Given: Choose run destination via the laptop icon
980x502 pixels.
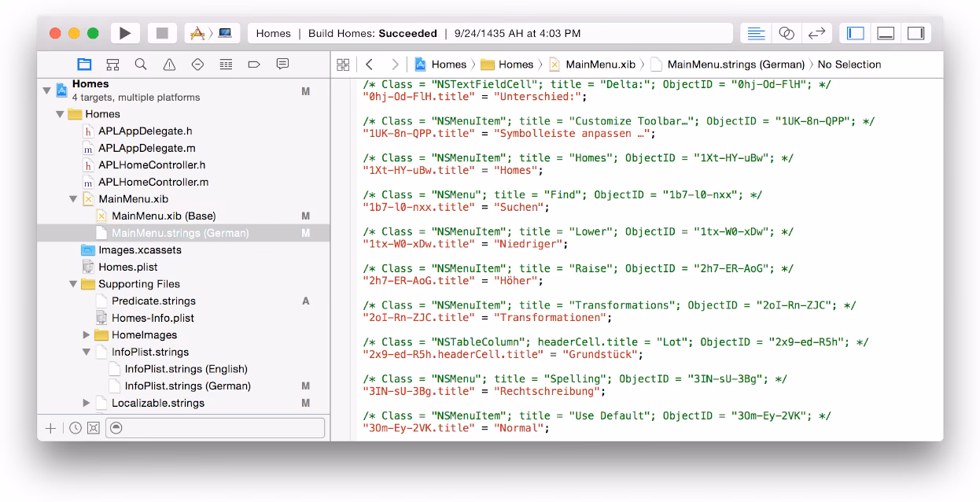Looking at the screenshot, I should point(225,33).
